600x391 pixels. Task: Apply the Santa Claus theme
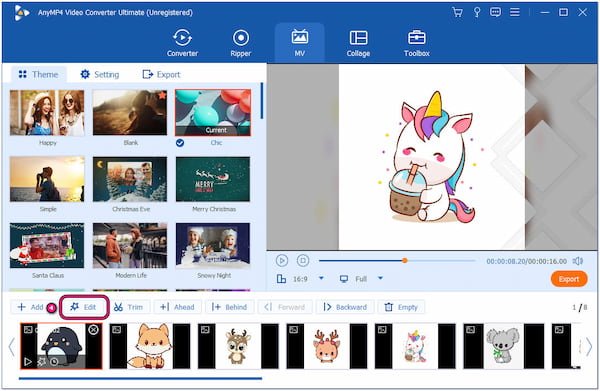coord(47,245)
